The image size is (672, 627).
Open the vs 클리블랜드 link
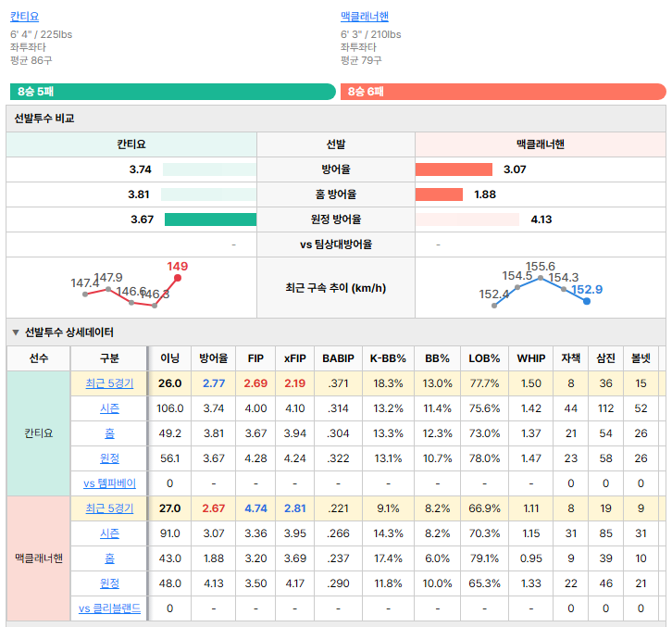point(109,608)
